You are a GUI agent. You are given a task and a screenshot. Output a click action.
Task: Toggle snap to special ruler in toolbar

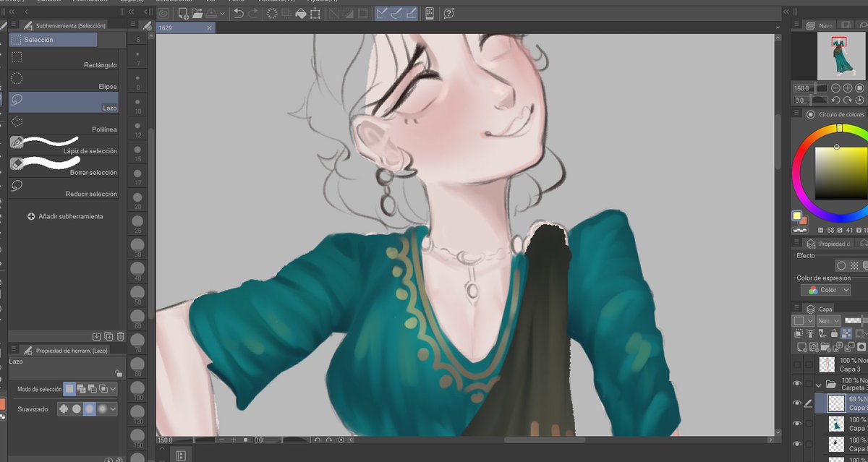click(x=396, y=13)
